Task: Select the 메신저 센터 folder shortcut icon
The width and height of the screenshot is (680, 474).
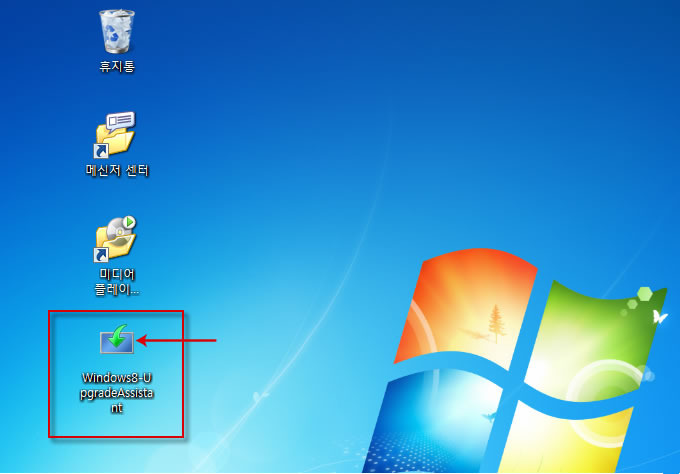Action: pos(115,135)
